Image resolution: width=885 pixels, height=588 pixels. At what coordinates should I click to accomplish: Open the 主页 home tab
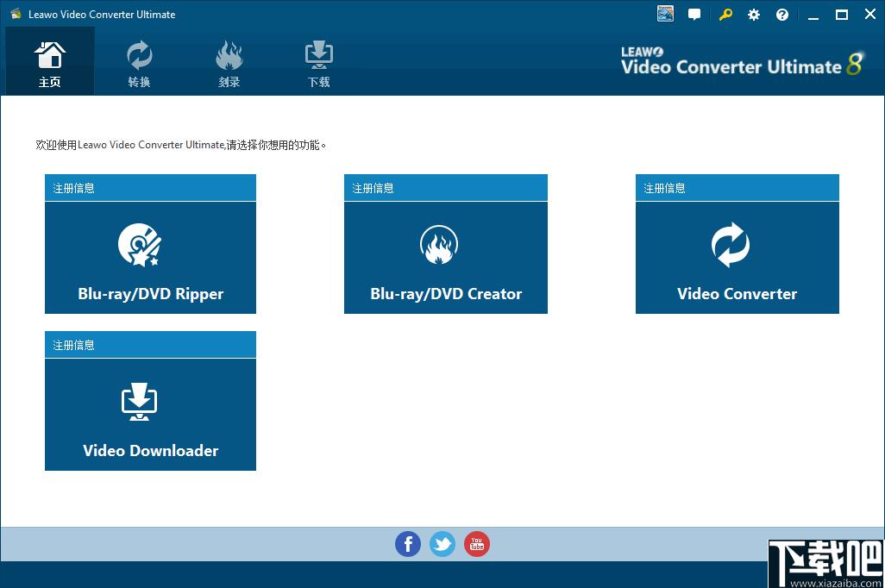click(50, 61)
